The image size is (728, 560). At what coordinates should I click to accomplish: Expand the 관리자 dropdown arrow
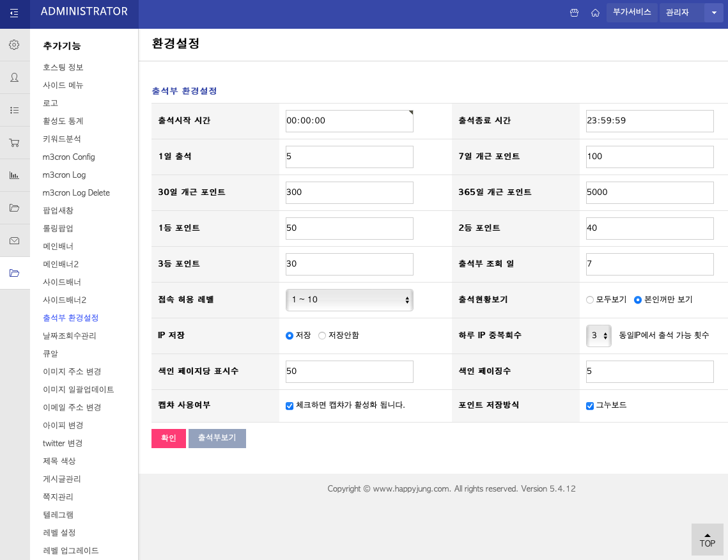[713, 12]
